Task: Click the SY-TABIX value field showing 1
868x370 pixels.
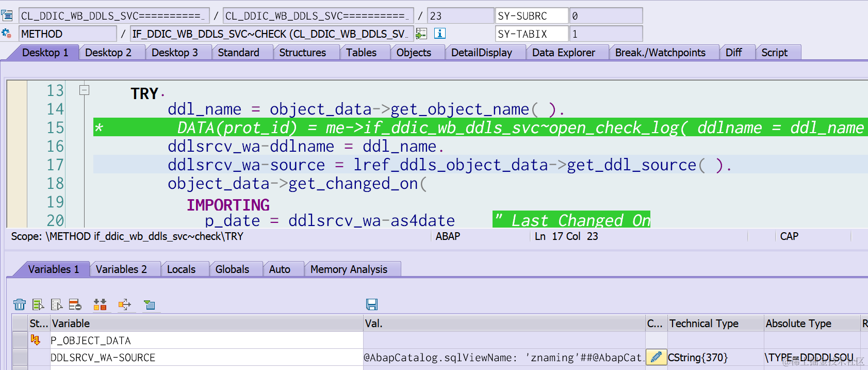Action: pos(606,34)
